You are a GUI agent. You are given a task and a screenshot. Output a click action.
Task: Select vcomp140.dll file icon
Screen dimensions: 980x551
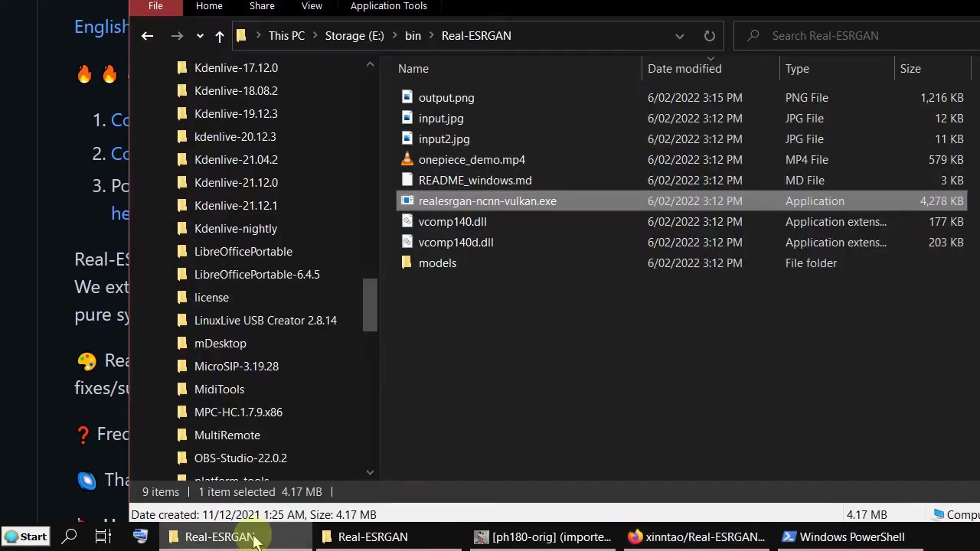[x=407, y=222]
